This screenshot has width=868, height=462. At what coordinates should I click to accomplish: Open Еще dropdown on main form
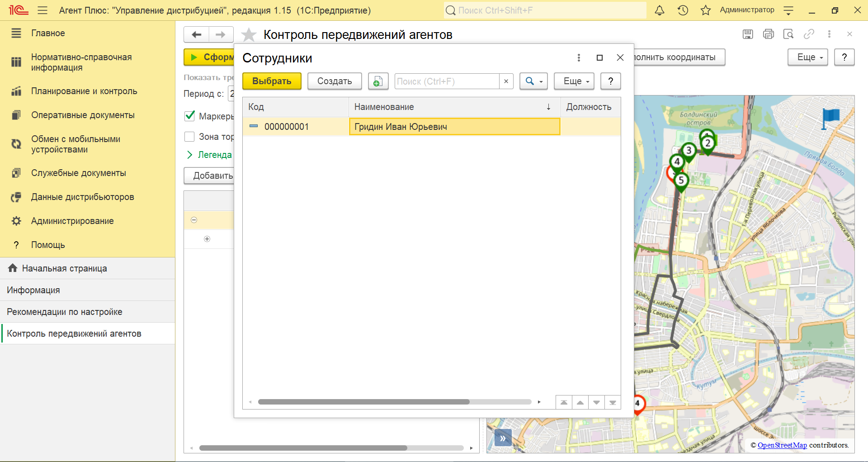(x=807, y=57)
